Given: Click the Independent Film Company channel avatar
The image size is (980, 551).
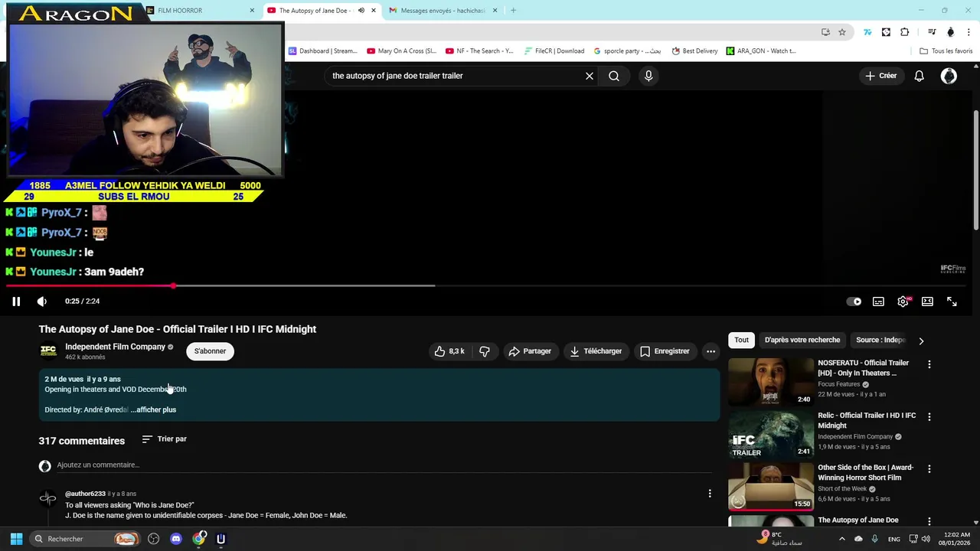Looking at the screenshot, I should [x=48, y=350].
